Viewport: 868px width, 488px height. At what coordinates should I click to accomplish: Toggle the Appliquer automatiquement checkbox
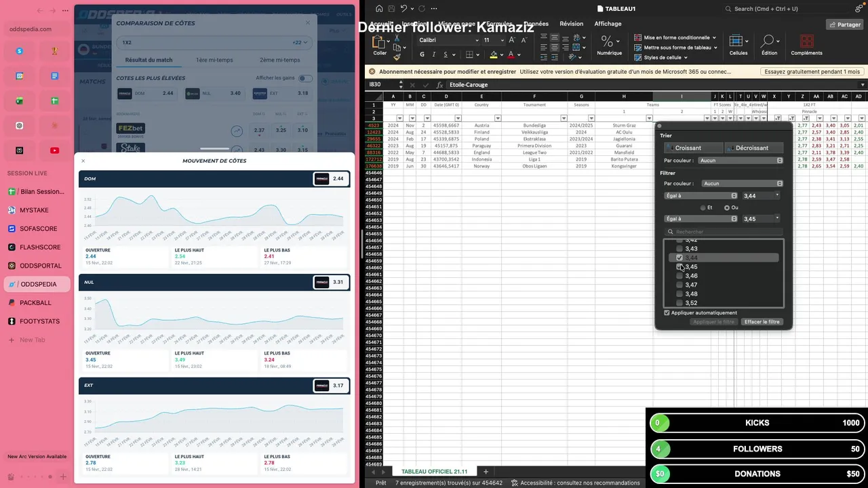[667, 313]
